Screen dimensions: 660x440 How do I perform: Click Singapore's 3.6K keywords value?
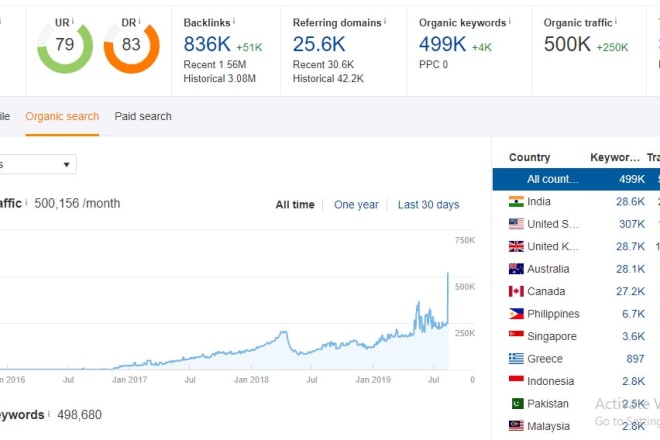pos(633,336)
